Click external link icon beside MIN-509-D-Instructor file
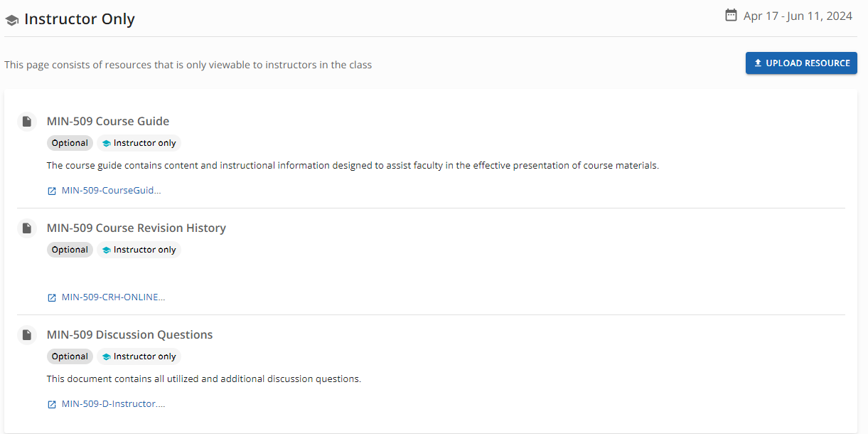 coord(51,404)
